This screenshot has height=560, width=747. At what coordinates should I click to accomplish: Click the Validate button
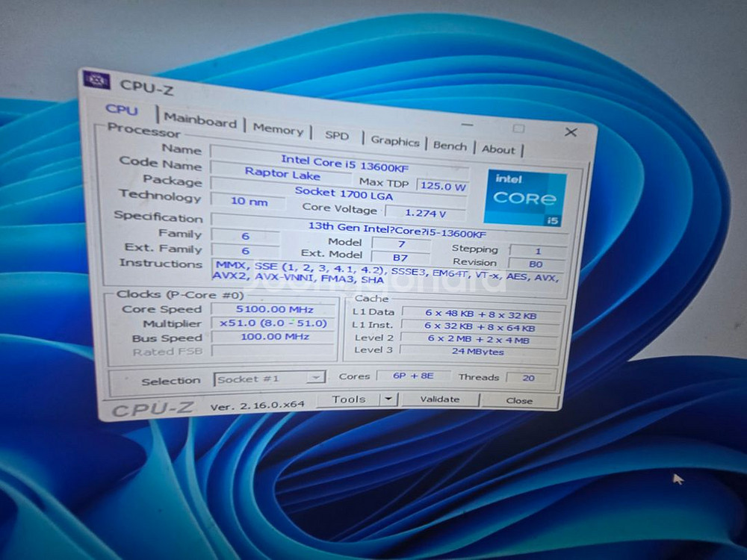click(x=439, y=399)
